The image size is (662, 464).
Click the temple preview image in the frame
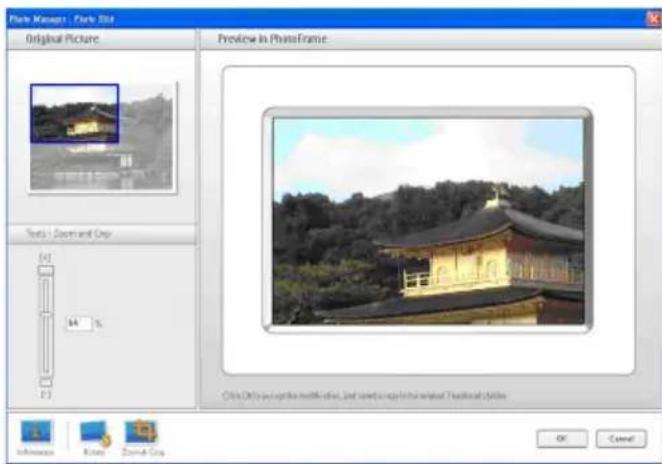click(428, 220)
